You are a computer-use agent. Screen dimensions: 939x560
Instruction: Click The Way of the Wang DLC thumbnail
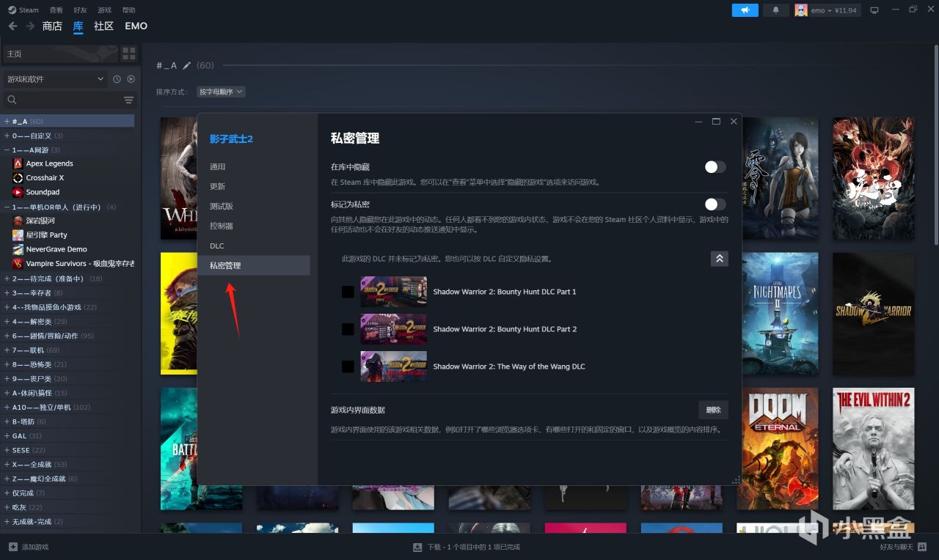tap(393, 366)
